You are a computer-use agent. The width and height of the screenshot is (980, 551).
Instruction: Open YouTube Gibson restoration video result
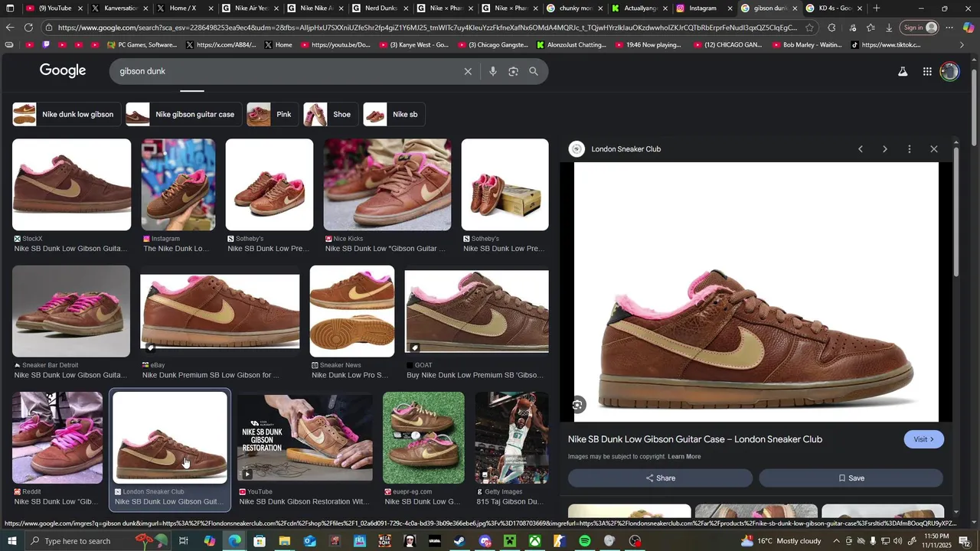(305, 438)
